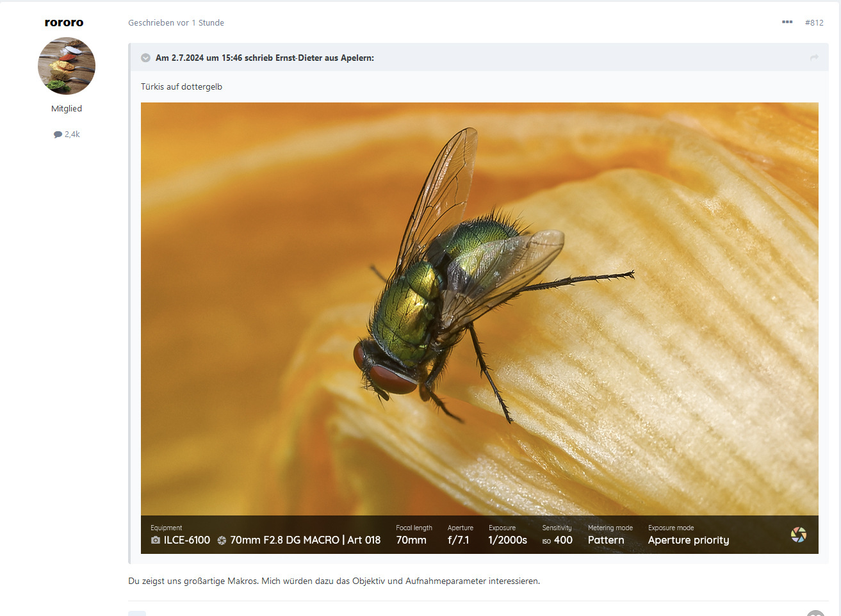The height and width of the screenshot is (616, 841).
Task: Click the speech bubble icon beside 2,4k
Action: [58, 134]
